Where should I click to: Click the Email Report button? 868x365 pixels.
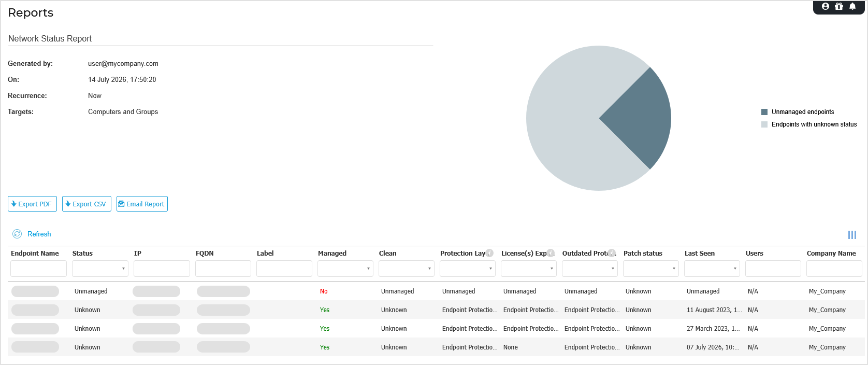142,204
